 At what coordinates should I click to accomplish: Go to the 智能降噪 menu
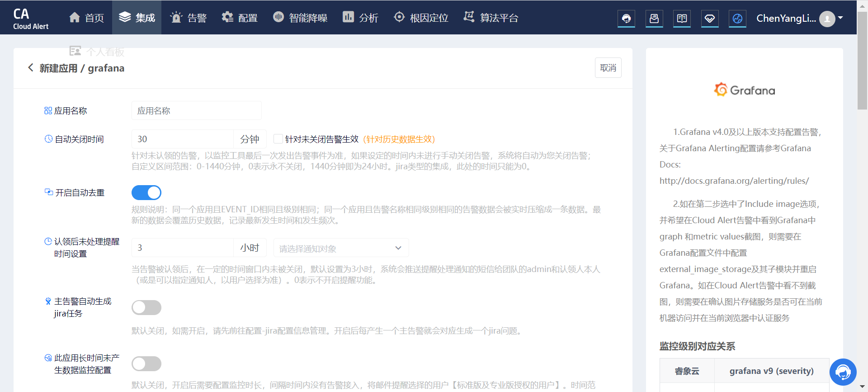point(301,18)
